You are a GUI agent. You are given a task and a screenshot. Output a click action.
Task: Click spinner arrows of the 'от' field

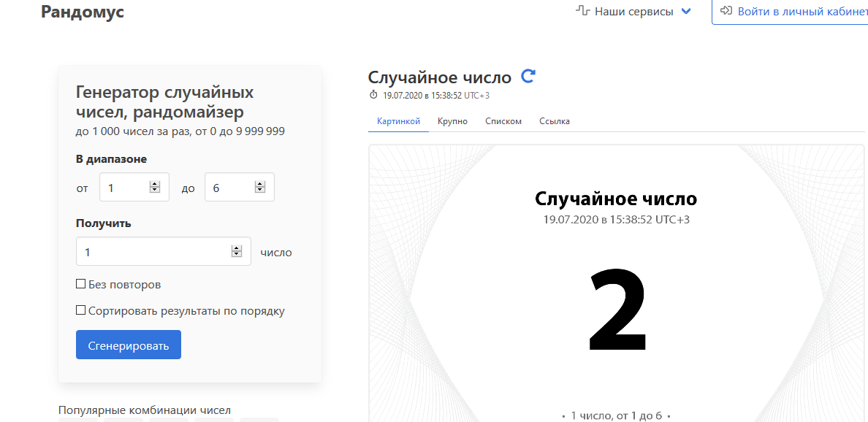155,188
